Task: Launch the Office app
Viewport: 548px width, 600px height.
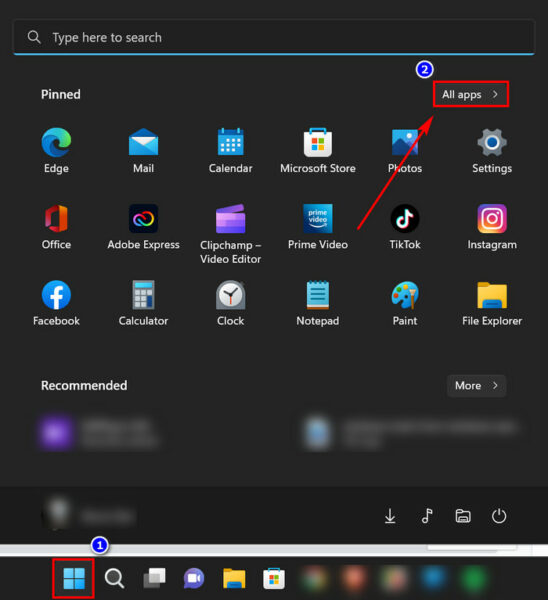Action: click(56, 227)
